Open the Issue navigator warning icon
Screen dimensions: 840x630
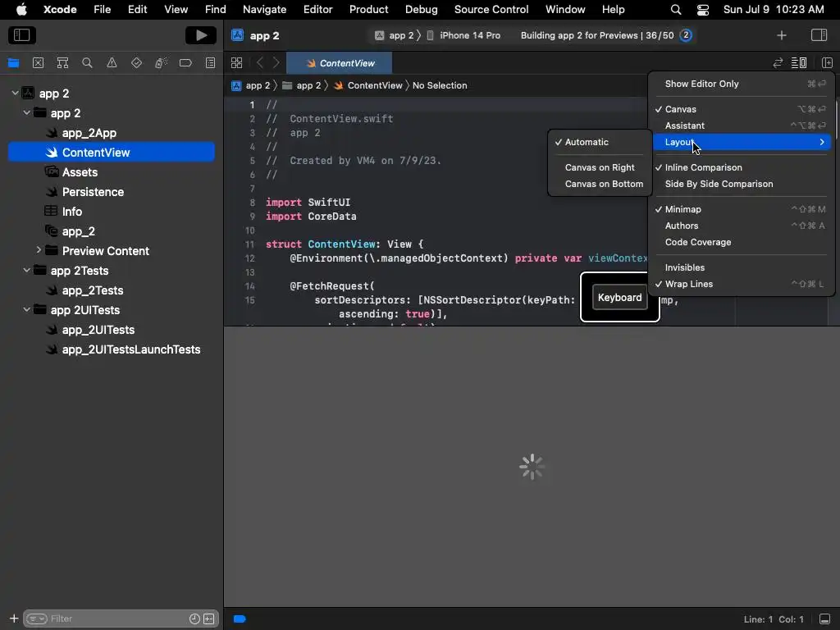tap(112, 63)
